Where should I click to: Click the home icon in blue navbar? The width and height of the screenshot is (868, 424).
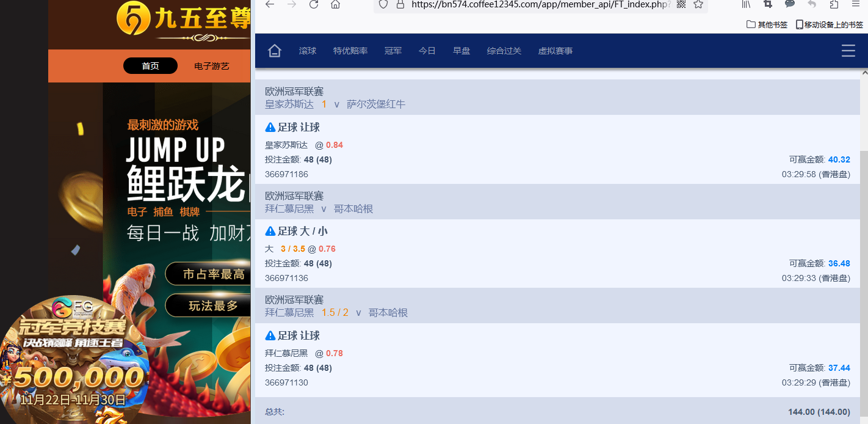click(x=275, y=51)
